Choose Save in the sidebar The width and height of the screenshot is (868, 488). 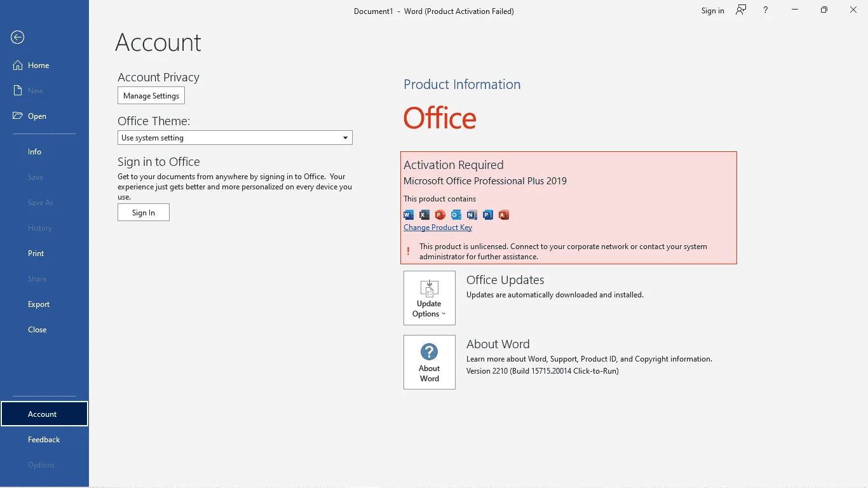44,177
